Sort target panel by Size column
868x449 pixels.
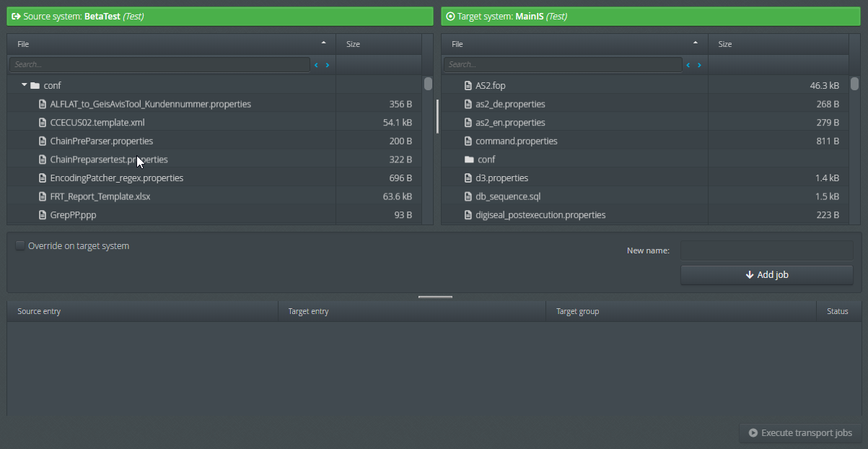click(x=779, y=44)
